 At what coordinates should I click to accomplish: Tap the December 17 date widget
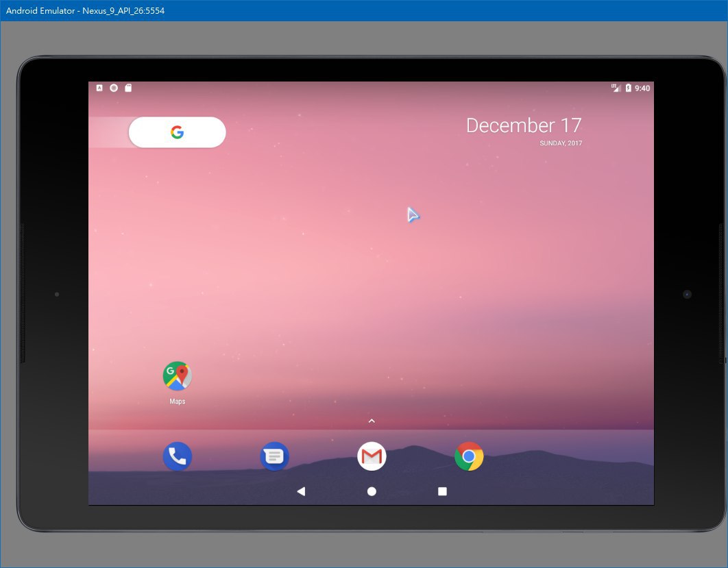pyautogui.click(x=524, y=125)
